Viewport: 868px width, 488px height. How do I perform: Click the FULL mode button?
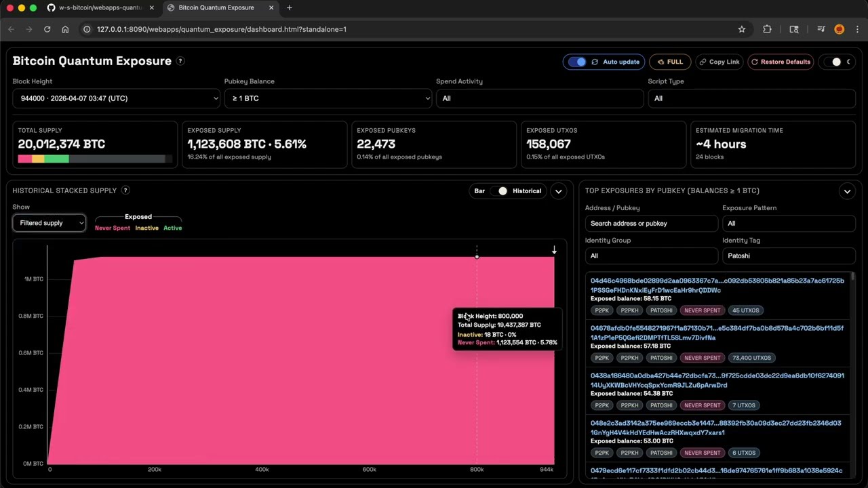pos(670,62)
